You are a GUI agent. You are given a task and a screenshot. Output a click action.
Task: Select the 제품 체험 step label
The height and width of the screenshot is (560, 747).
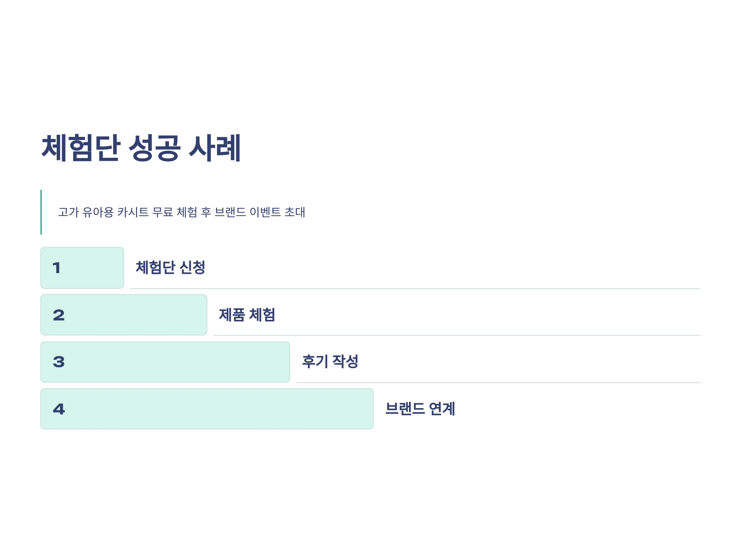[247, 315]
